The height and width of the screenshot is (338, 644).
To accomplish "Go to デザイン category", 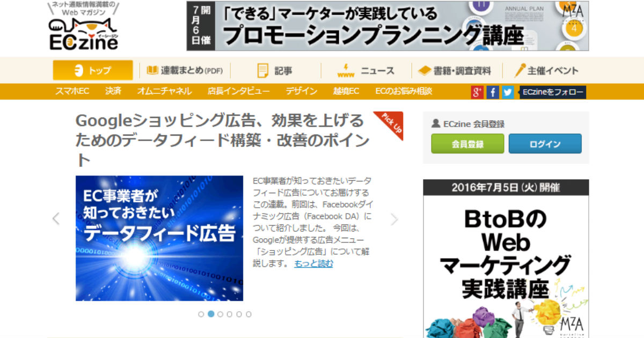I will [x=302, y=91].
